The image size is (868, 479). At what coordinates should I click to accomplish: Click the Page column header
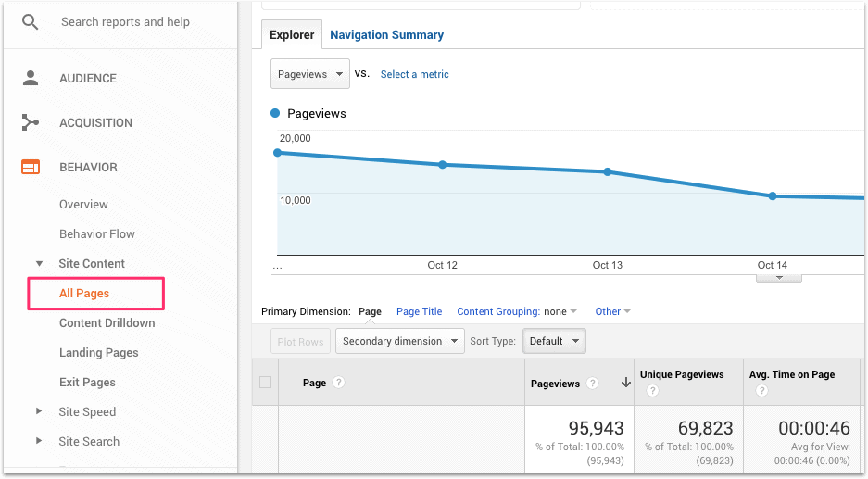point(314,383)
